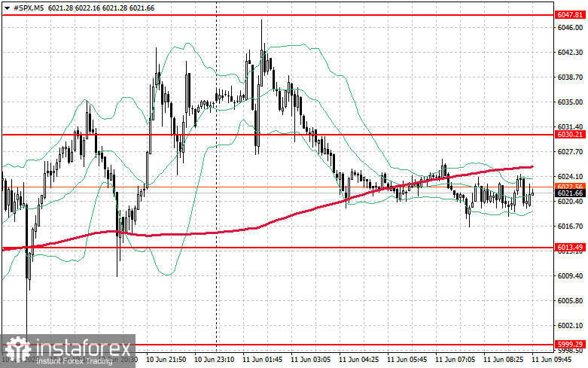Click the 6046.00 price axis label
The image size is (588, 368).
[570, 27]
